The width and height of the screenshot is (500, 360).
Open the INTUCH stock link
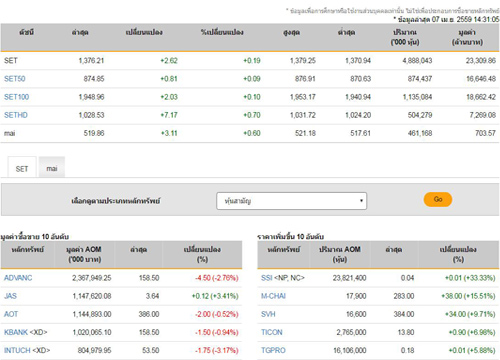(17, 350)
